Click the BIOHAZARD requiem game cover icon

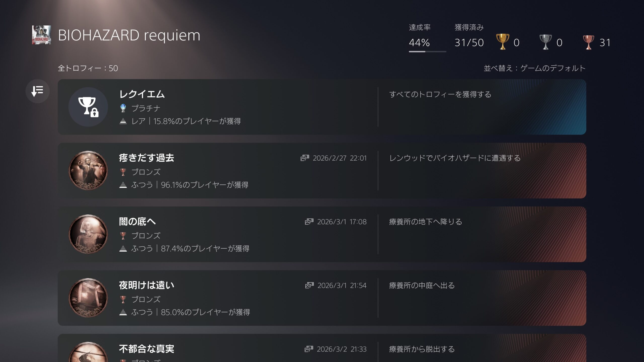pos(42,35)
